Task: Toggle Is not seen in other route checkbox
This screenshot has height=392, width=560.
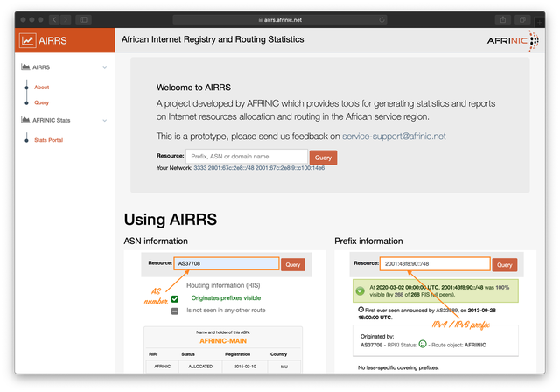Action: 175,311
